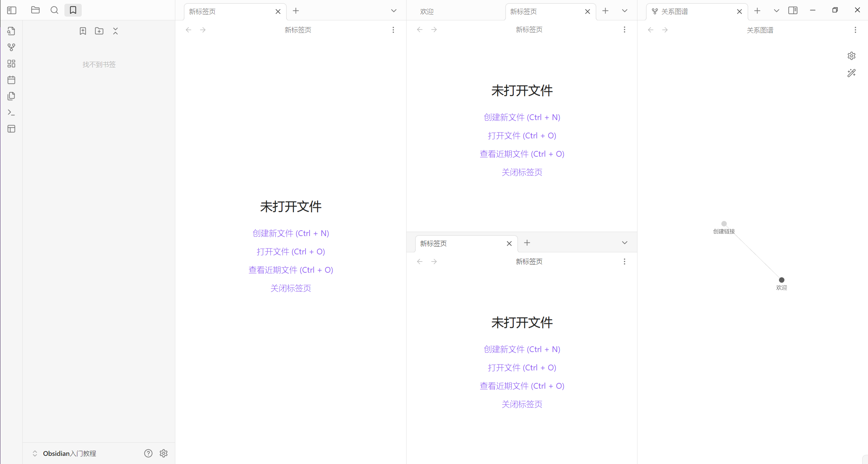Image resolution: width=868 pixels, height=464 pixels.
Task: Open quick switcher ribbon icon
Action: click(11, 31)
